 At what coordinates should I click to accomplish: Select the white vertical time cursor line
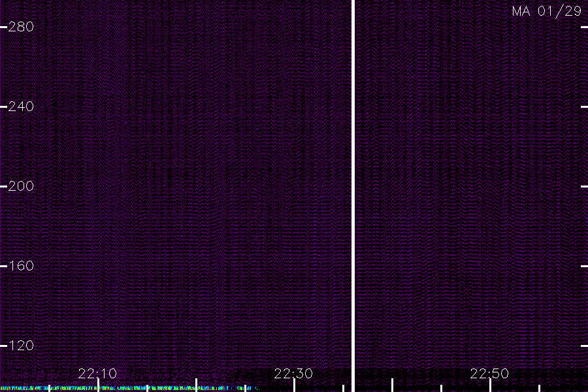click(353, 196)
